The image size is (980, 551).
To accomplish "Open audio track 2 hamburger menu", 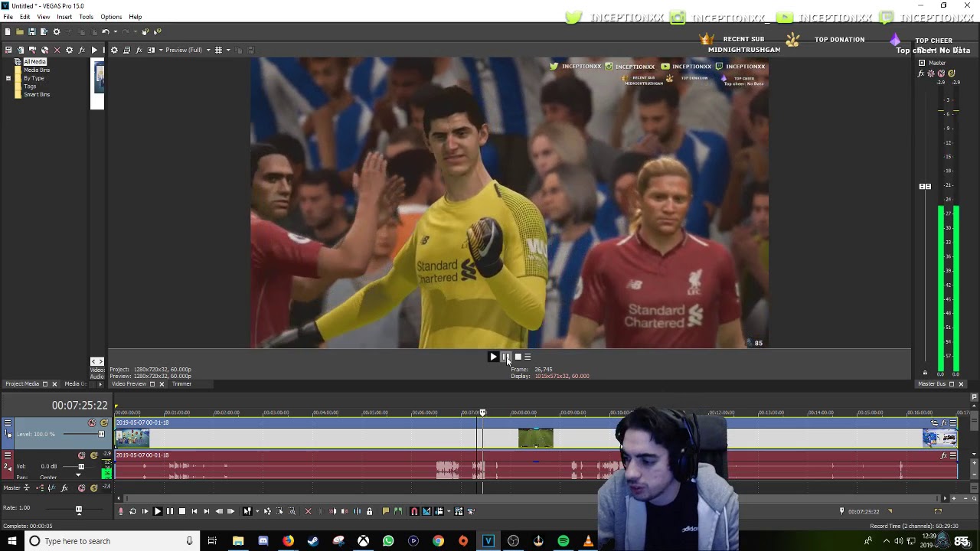I will 8,455.
